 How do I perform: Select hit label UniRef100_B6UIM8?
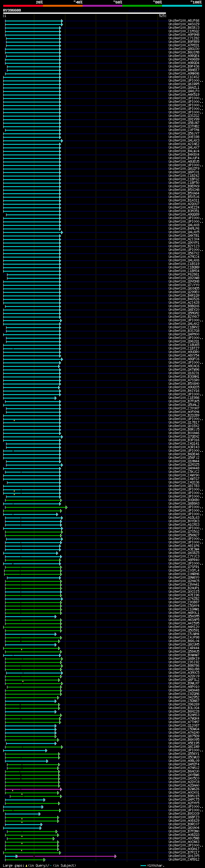(184, 53)
